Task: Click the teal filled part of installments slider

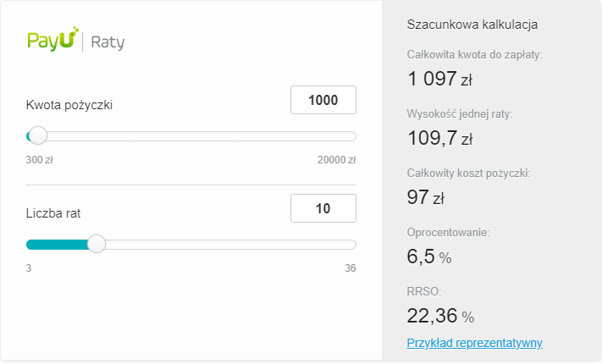Action: [58, 245]
